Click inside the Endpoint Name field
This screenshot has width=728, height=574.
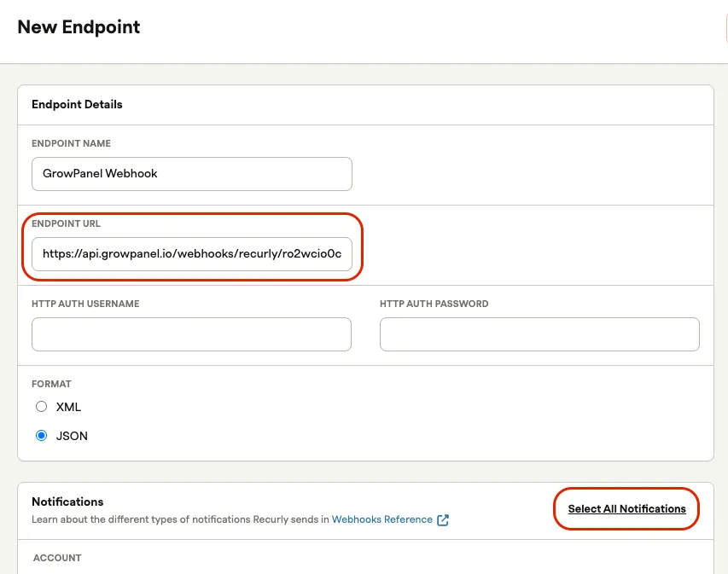(191, 173)
